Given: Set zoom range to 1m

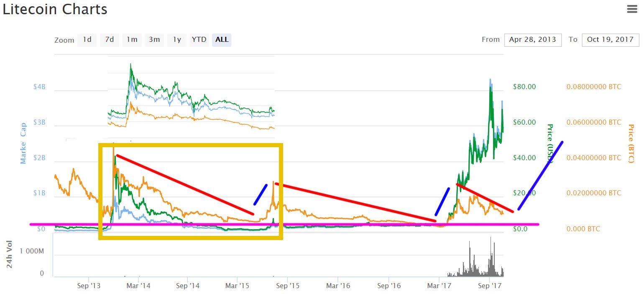Looking at the screenshot, I should pos(132,40).
